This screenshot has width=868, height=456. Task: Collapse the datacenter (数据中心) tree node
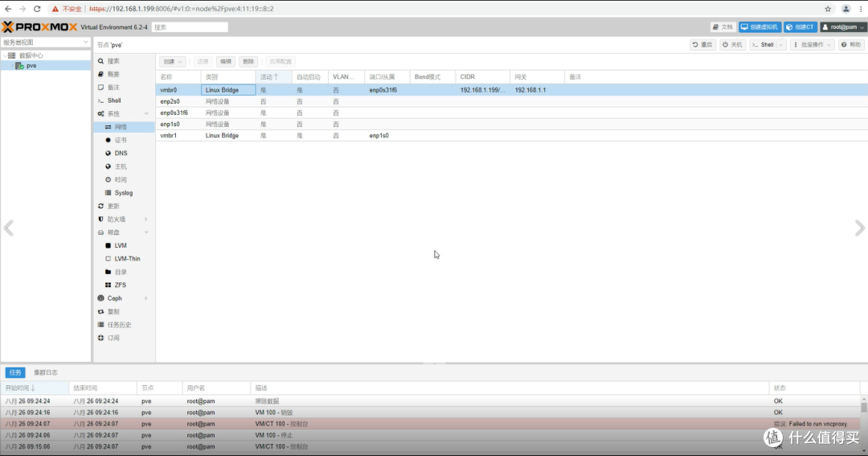pos(5,55)
